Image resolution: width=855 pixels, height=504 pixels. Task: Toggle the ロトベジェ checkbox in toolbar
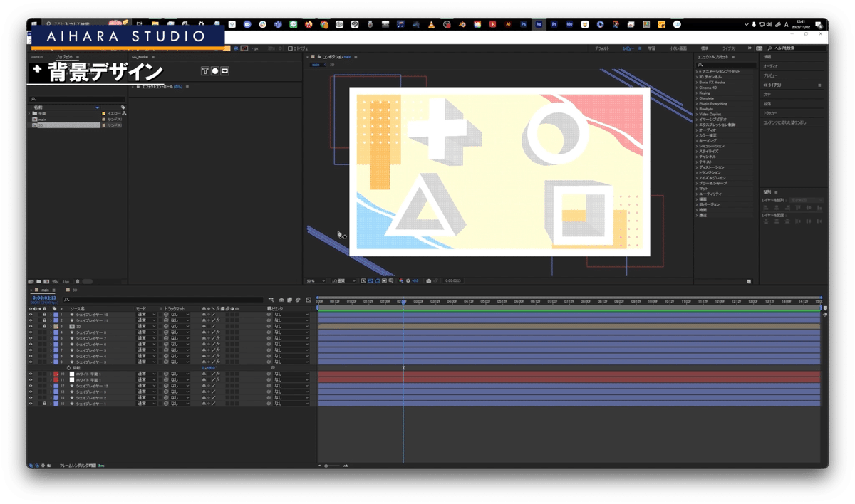tap(291, 48)
